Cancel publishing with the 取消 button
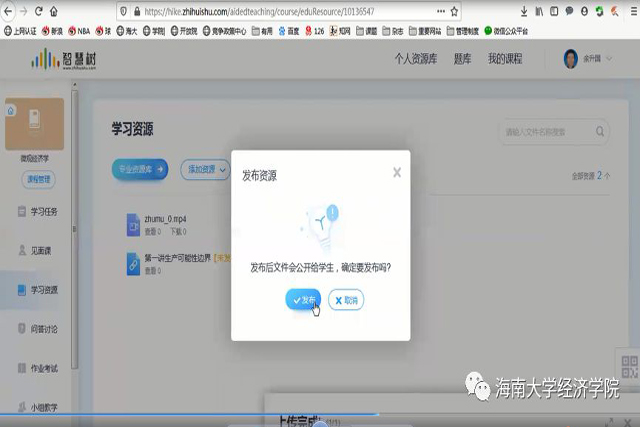 tap(346, 300)
